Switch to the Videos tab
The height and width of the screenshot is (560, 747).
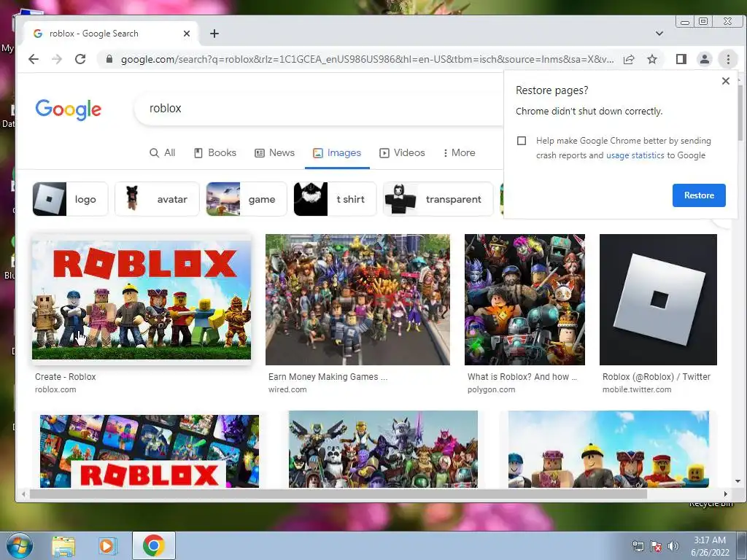pos(402,153)
